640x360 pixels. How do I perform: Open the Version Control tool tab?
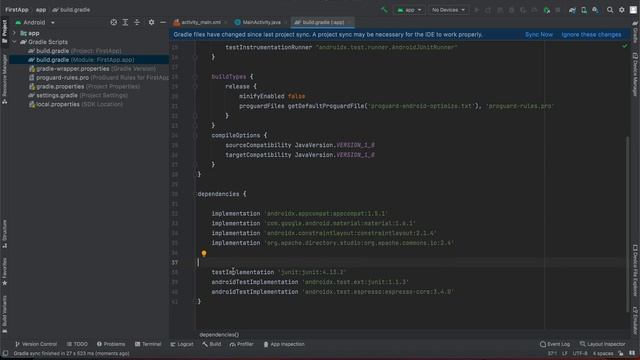pyautogui.click(x=36, y=344)
